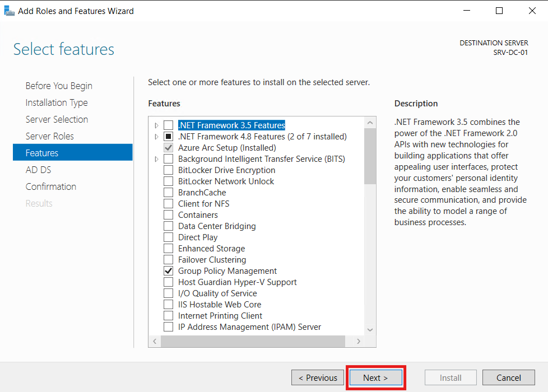The image size is (548, 392).
Task: Enable the Containers feature
Action: (x=168, y=214)
